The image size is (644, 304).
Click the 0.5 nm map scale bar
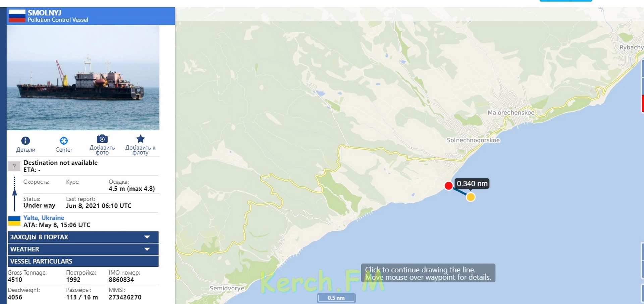click(336, 298)
